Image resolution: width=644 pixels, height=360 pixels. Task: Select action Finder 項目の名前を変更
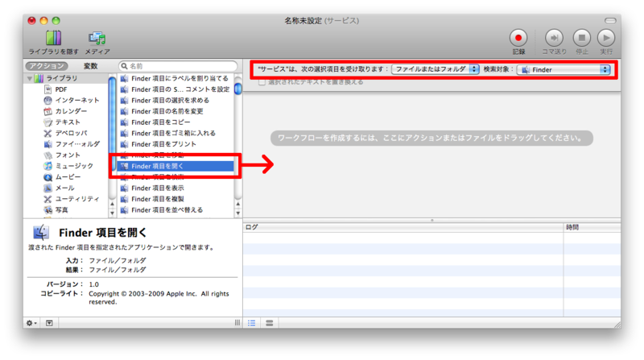tap(163, 111)
